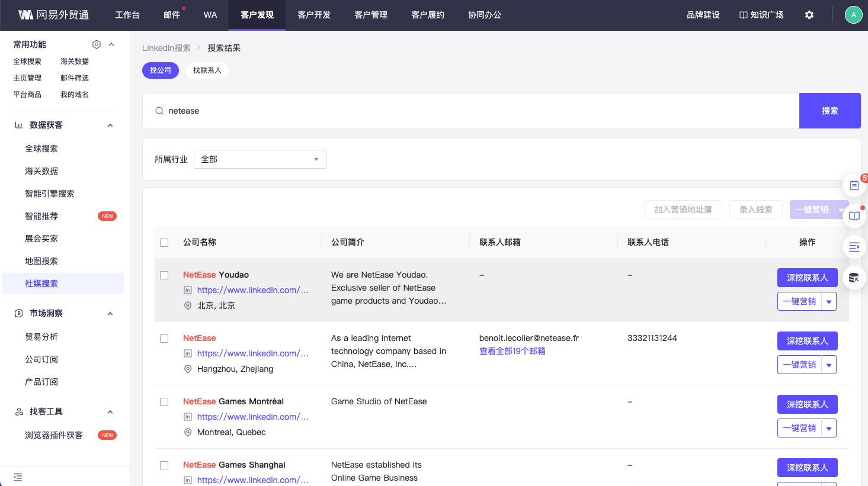Open 一键营销 dropdown arrow for NetEase Youdao
This screenshot has width=868, height=486.
829,301
